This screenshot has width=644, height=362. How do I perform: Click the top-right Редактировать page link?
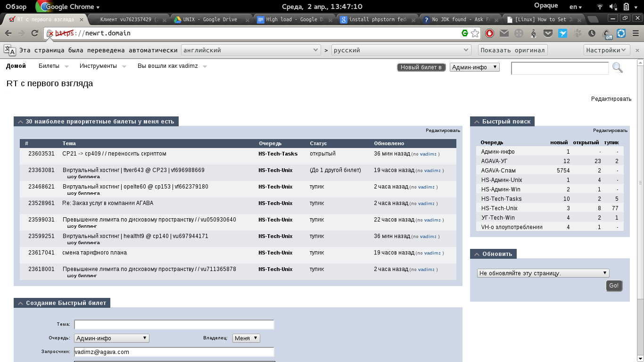611,99
